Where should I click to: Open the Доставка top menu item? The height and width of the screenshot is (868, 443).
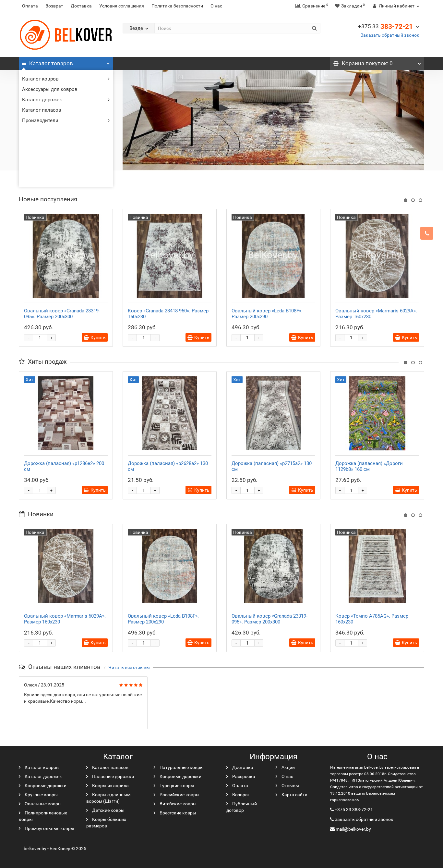81,6
